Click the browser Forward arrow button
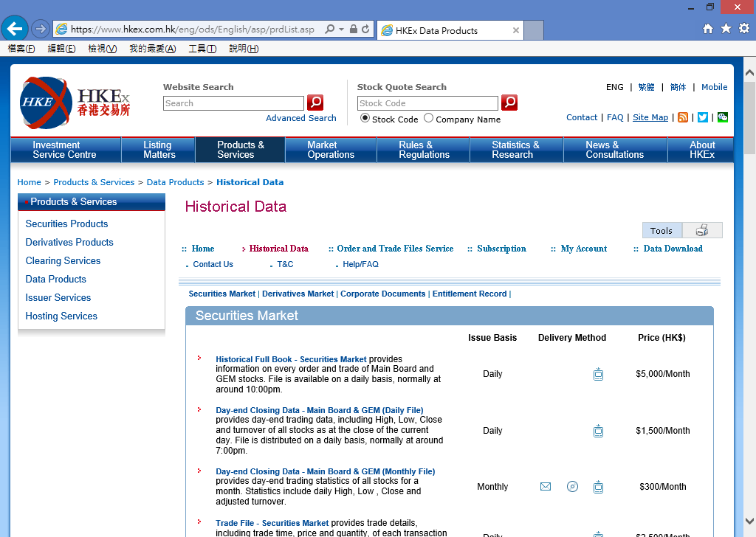756x537 pixels. coord(41,29)
